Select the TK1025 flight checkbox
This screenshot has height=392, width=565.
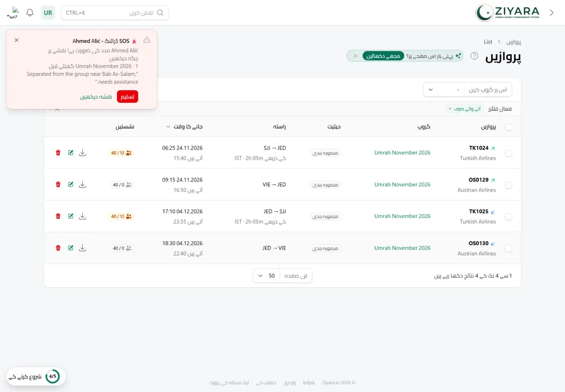click(x=508, y=217)
